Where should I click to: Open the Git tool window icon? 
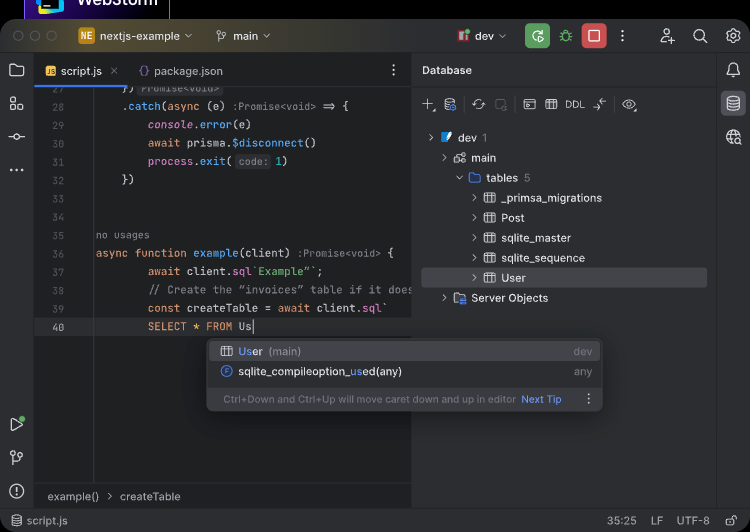coord(17,457)
